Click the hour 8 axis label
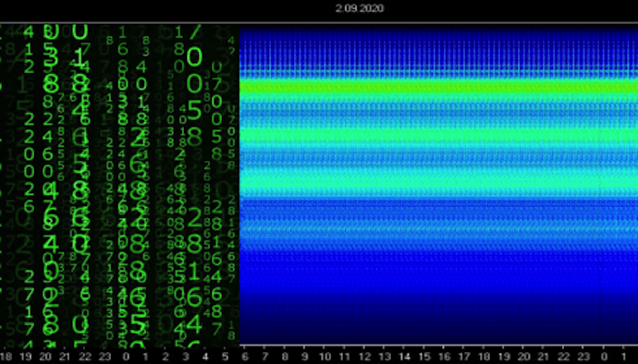The height and width of the screenshot is (364, 638). [x=285, y=357]
